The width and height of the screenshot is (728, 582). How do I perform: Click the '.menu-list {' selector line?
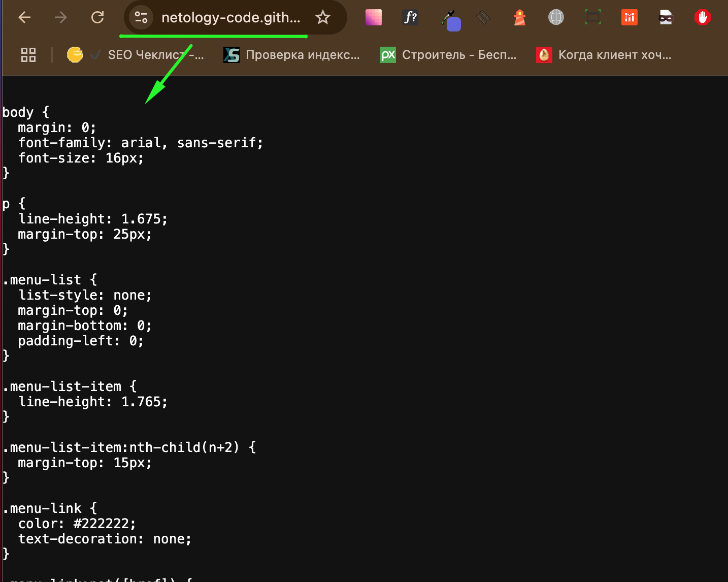[x=50, y=280]
